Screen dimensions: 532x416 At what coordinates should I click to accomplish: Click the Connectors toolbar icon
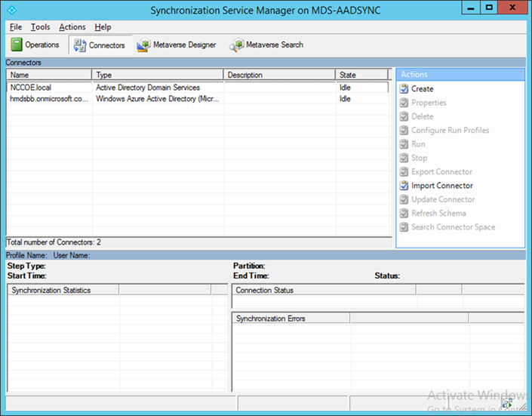[x=80, y=45]
